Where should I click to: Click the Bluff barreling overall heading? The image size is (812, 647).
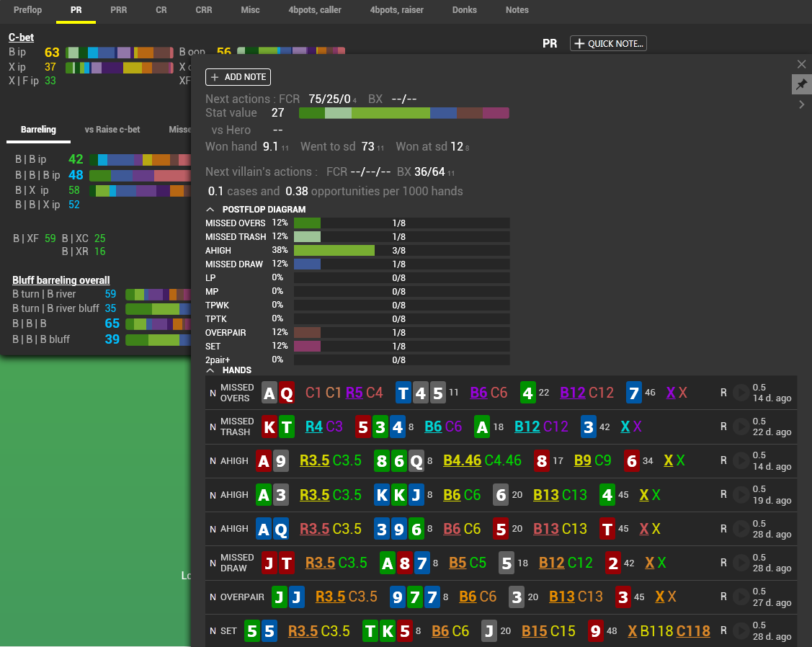pyautogui.click(x=61, y=280)
